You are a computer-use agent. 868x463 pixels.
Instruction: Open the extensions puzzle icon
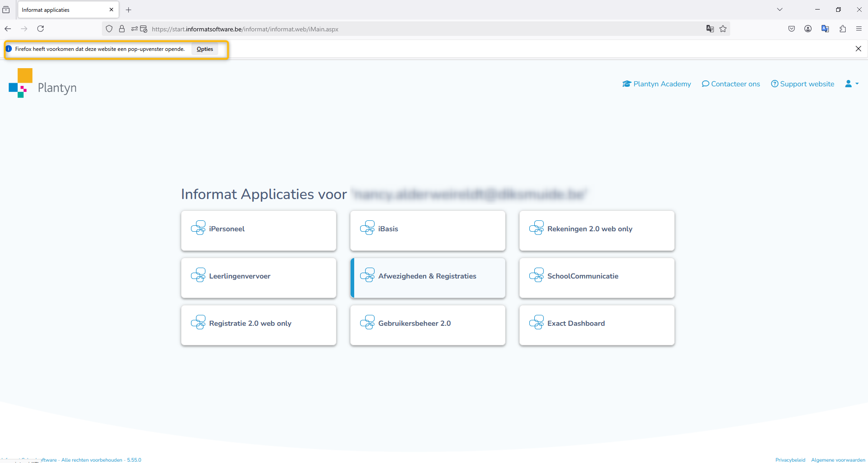(x=843, y=29)
